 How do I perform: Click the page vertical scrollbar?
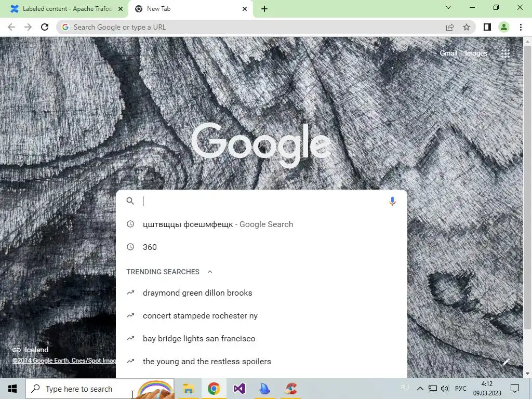[x=528, y=187]
